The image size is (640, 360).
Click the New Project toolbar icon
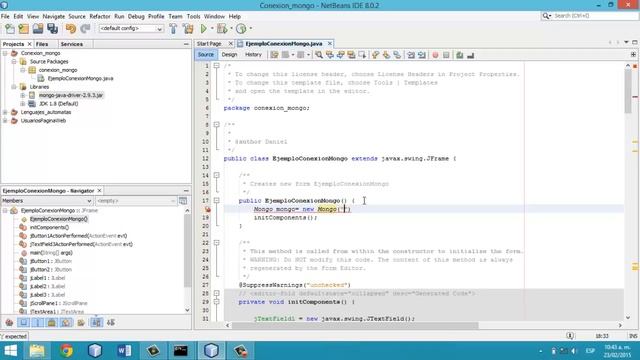[x=24, y=29]
